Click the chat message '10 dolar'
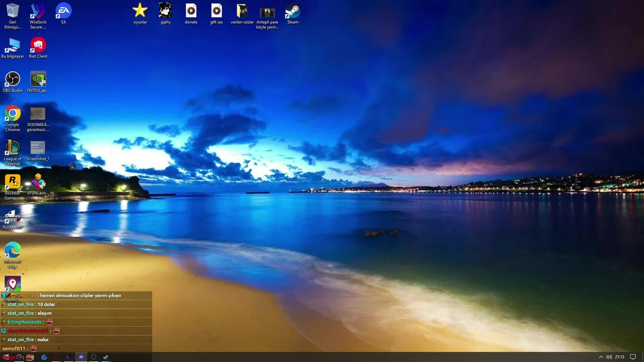644x362 pixels. tap(46, 304)
